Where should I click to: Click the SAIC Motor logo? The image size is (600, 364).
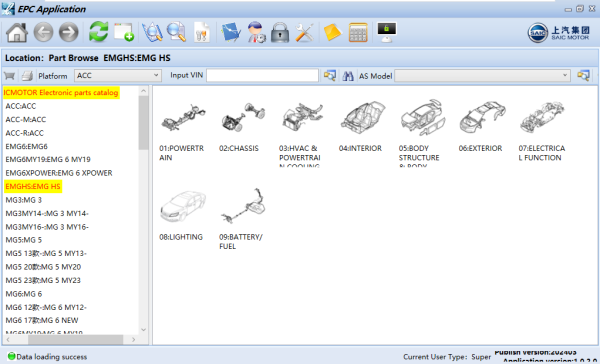[559, 33]
